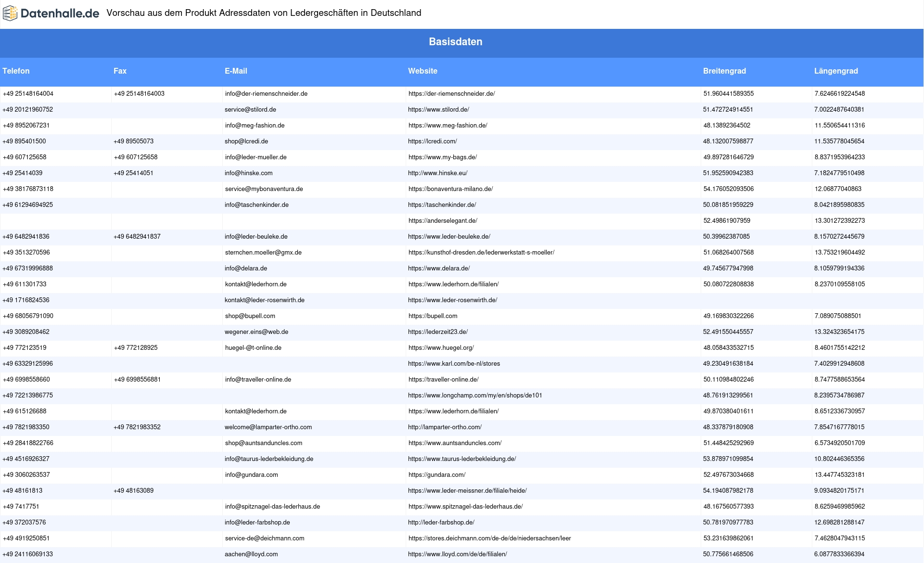Click email info@spitznagel-das-lederhaus.de
This screenshot has height=563, width=924.
coord(272,507)
